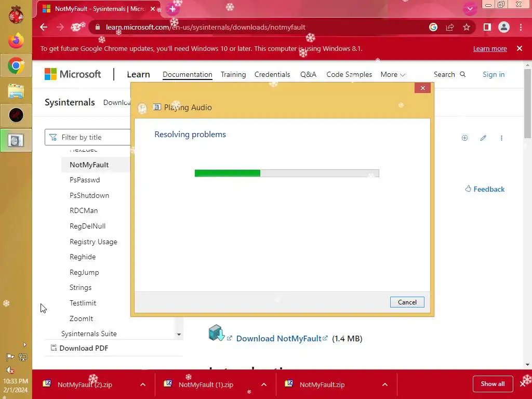
Task: Bookmark this page with the star icon
Action: (x=467, y=27)
